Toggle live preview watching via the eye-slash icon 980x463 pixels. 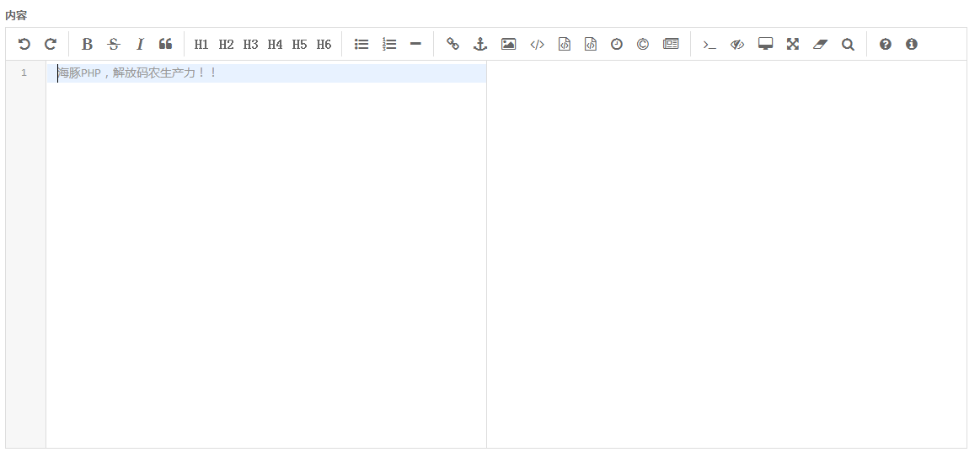pos(737,44)
